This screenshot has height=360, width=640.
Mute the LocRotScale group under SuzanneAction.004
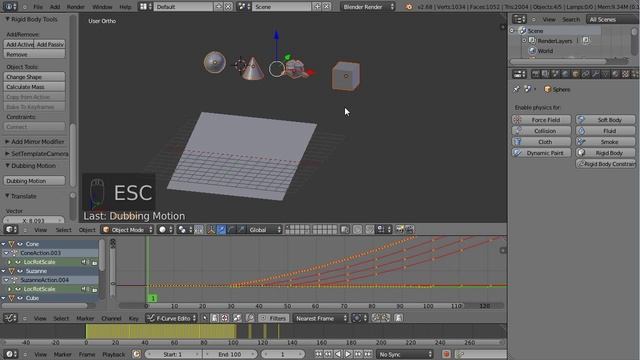(x=85, y=289)
